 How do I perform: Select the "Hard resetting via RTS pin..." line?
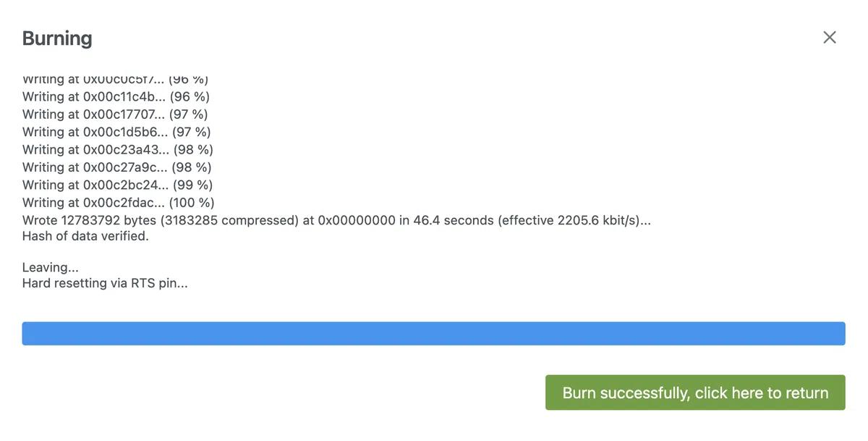tap(105, 283)
